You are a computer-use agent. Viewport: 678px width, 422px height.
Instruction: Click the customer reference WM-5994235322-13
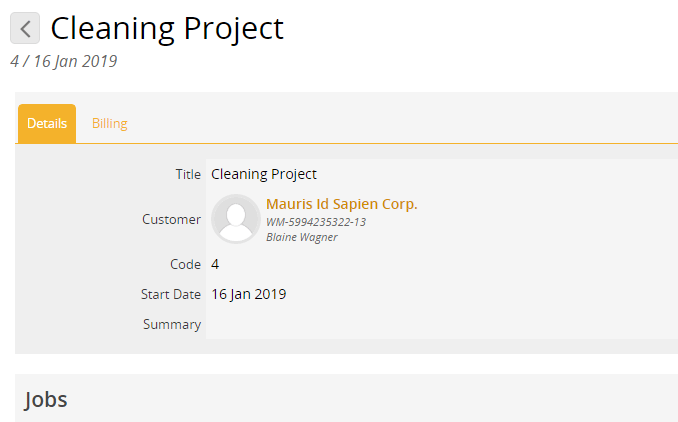click(x=316, y=222)
